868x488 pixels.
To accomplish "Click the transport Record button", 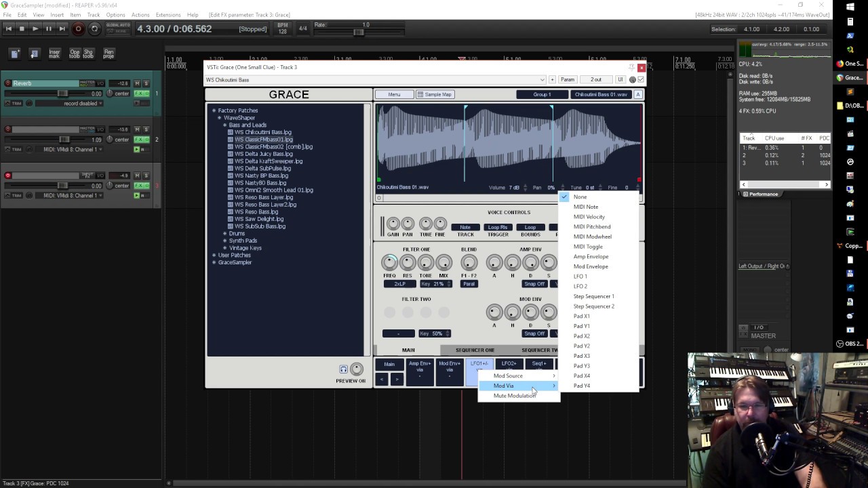I will pyautogui.click(x=78, y=28).
